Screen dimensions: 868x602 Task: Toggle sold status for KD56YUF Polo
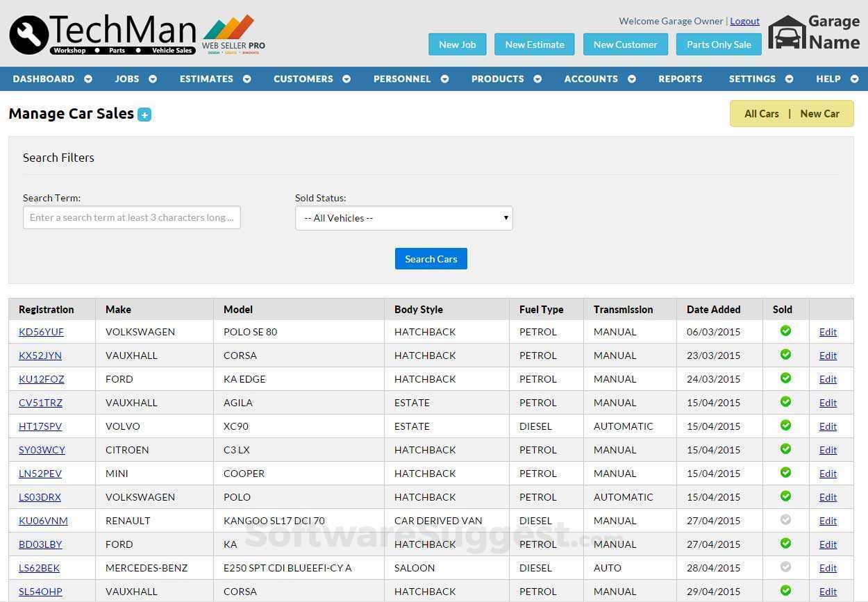pos(785,331)
